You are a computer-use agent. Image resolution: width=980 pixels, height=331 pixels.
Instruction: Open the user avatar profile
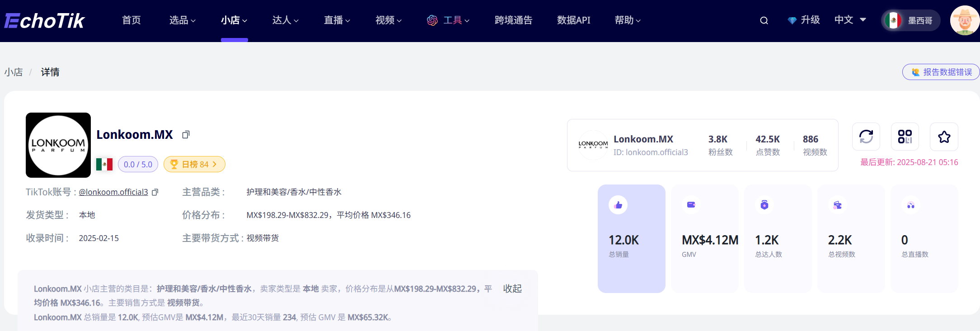965,20
